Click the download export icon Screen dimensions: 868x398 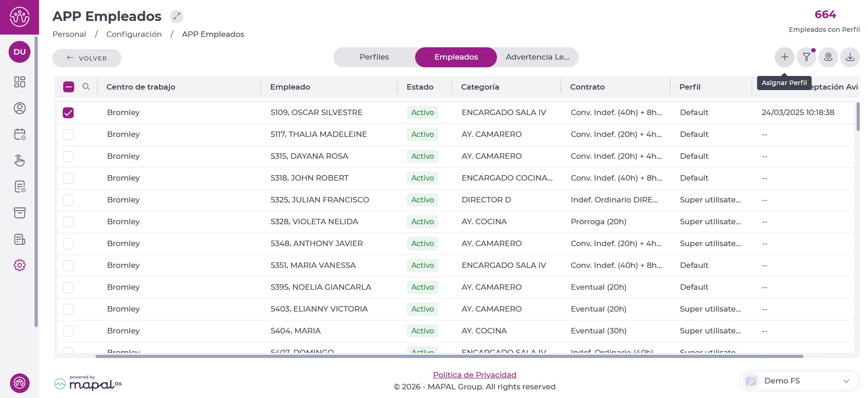850,57
